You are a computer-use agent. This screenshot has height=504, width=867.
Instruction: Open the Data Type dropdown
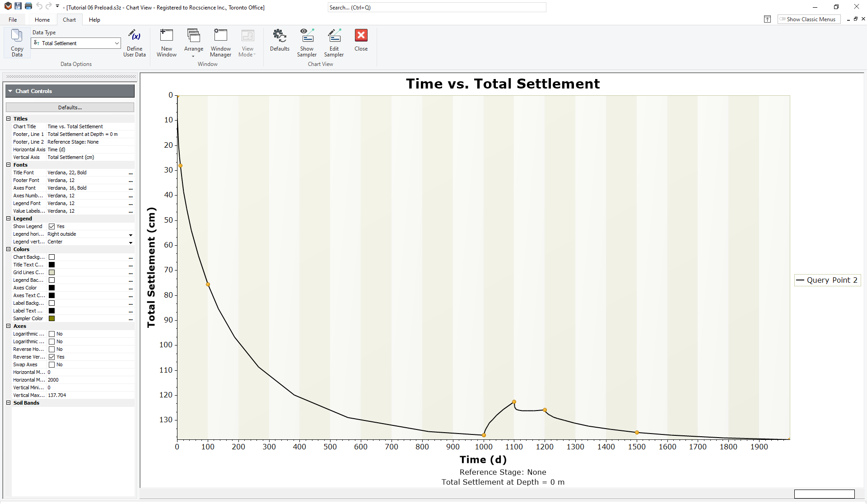pos(116,43)
